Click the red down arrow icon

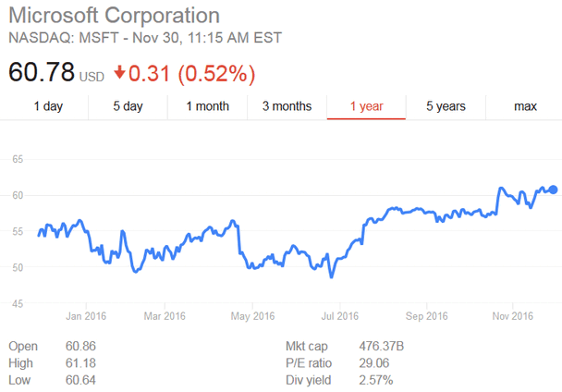tap(119, 72)
